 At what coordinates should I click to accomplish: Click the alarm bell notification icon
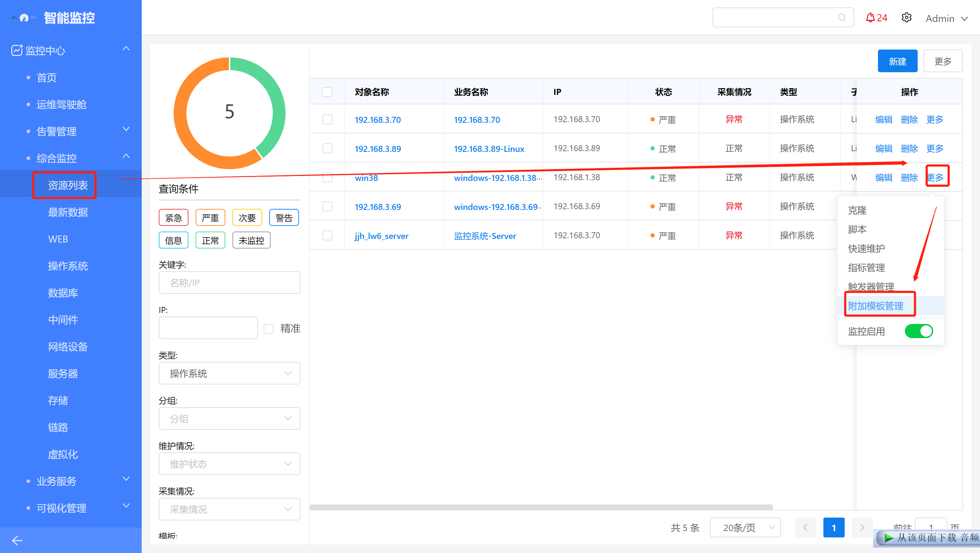pyautogui.click(x=870, y=18)
